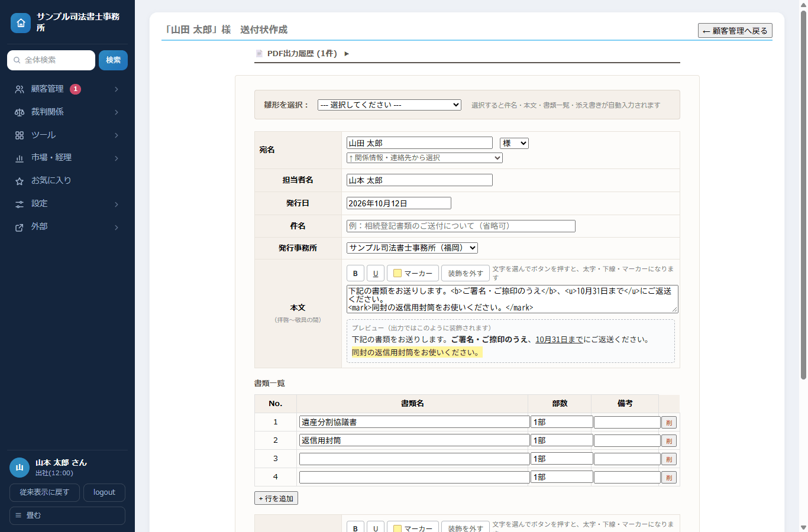Viewport: 808px width, 532px height.
Task: Collapse the sidebar with 畳む button
Action: 67,515
